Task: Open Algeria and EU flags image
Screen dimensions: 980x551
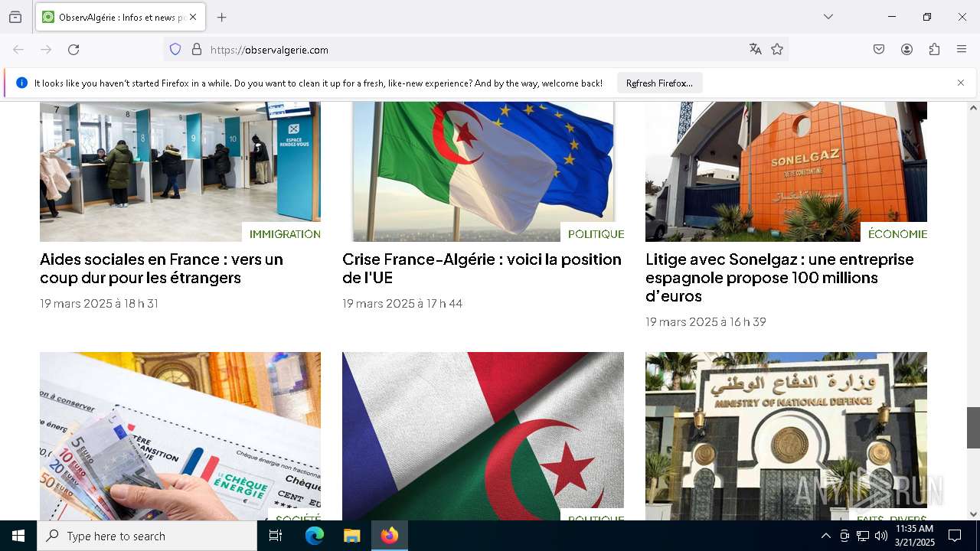Action: (483, 171)
